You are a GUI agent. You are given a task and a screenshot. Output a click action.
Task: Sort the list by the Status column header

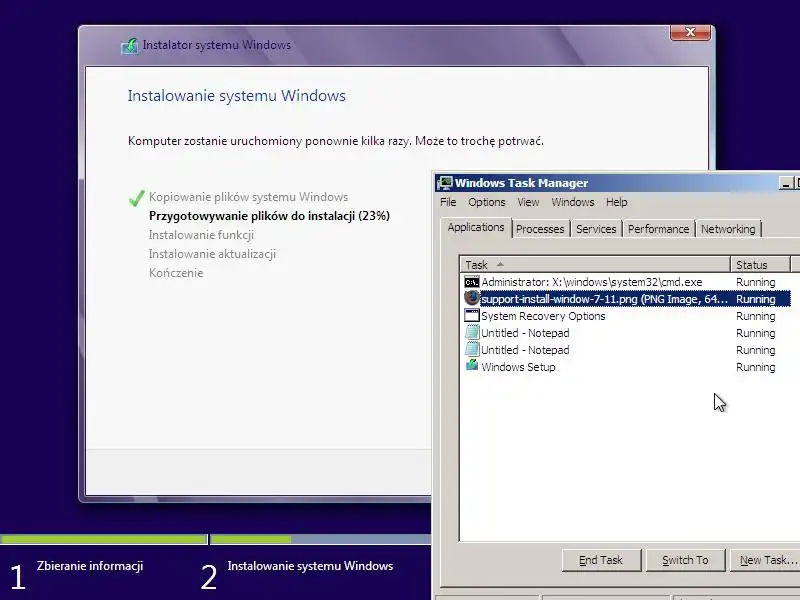(x=760, y=265)
